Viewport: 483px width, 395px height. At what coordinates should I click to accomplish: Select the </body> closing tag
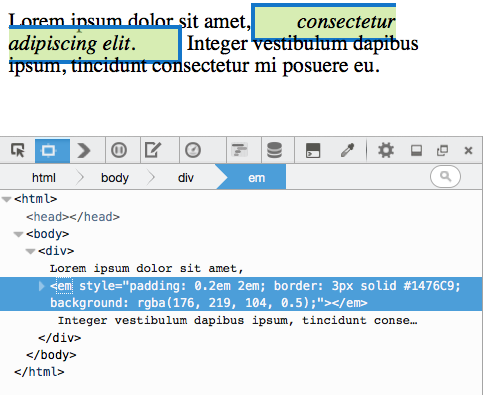[51, 355]
